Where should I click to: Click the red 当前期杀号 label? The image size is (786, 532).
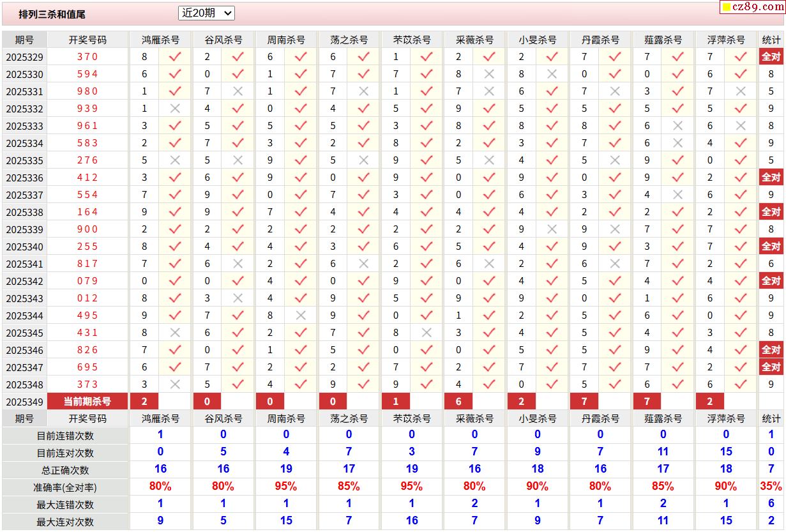click(x=87, y=401)
